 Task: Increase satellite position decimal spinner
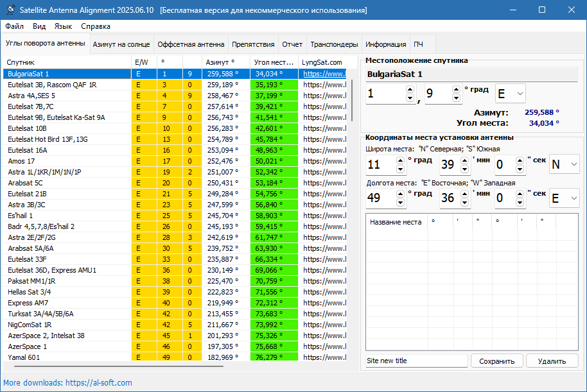pos(456,89)
